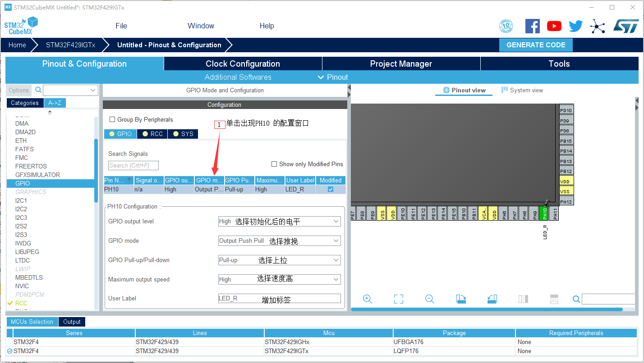The height and width of the screenshot is (363, 644).
Task: Click the User Label input field
Action: pos(279,298)
